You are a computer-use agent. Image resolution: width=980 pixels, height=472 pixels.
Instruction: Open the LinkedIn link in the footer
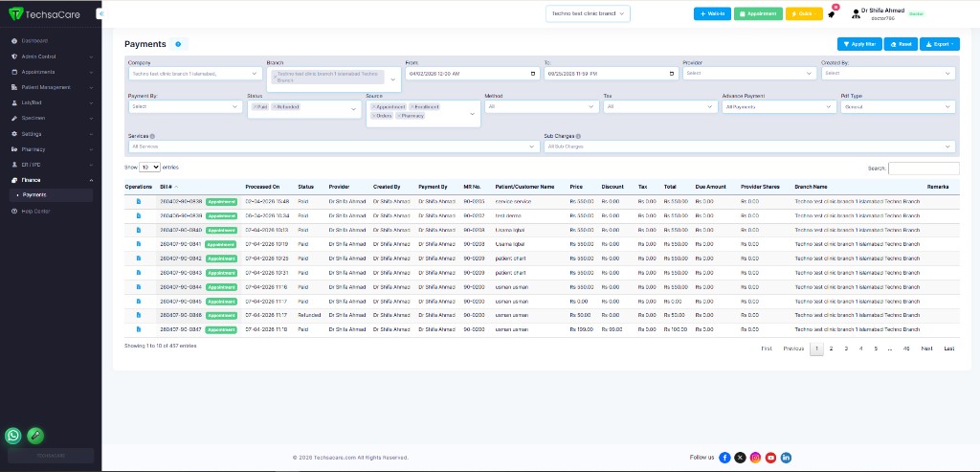coord(787,458)
